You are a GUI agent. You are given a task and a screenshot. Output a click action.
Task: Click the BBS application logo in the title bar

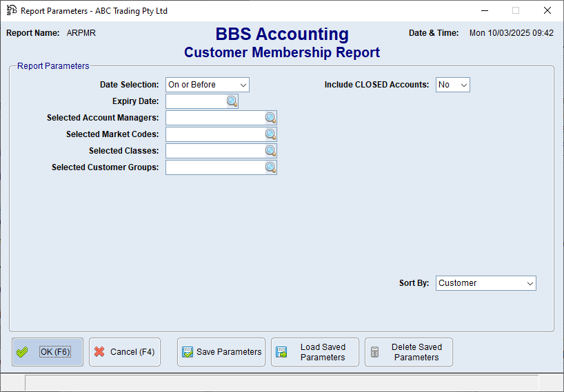click(12, 10)
